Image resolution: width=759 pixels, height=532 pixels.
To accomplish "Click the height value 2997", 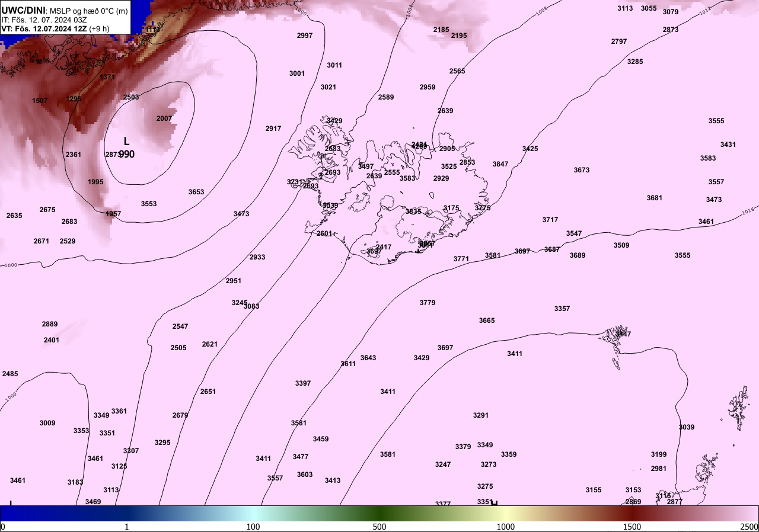I will [305, 36].
